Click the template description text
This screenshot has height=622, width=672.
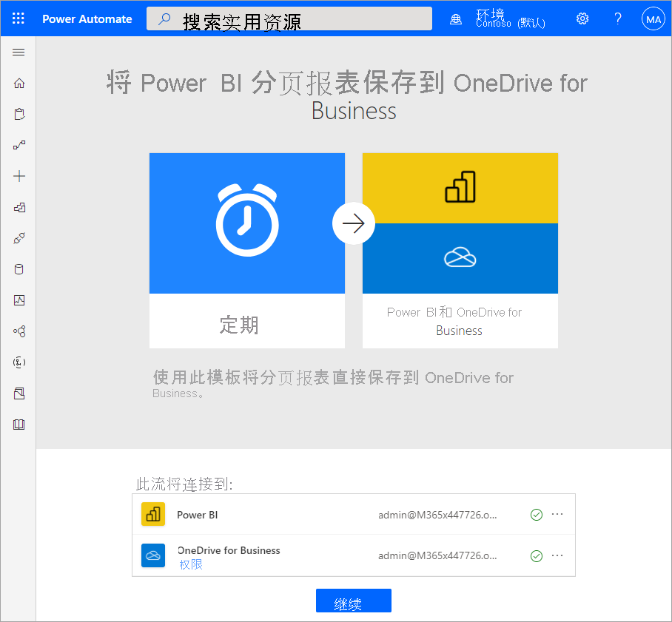pos(333,383)
